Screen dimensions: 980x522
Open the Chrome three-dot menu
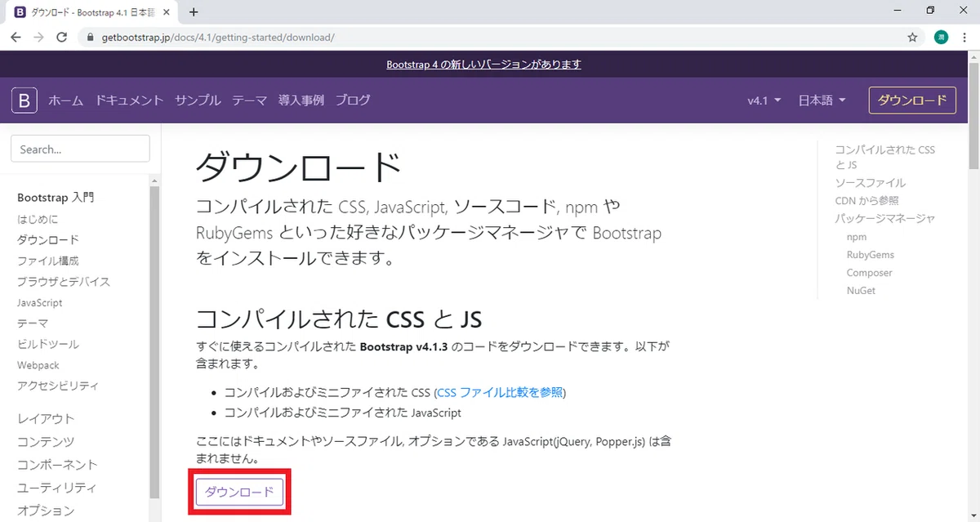click(x=965, y=38)
